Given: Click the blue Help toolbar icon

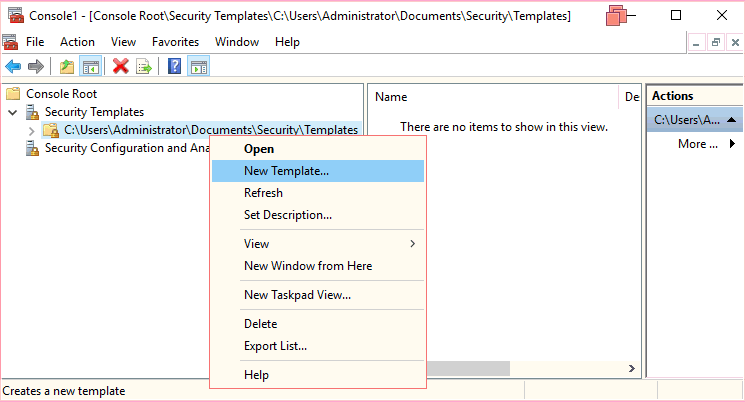Looking at the screenshot, I should pyautogui.click(x=175, y=67).
